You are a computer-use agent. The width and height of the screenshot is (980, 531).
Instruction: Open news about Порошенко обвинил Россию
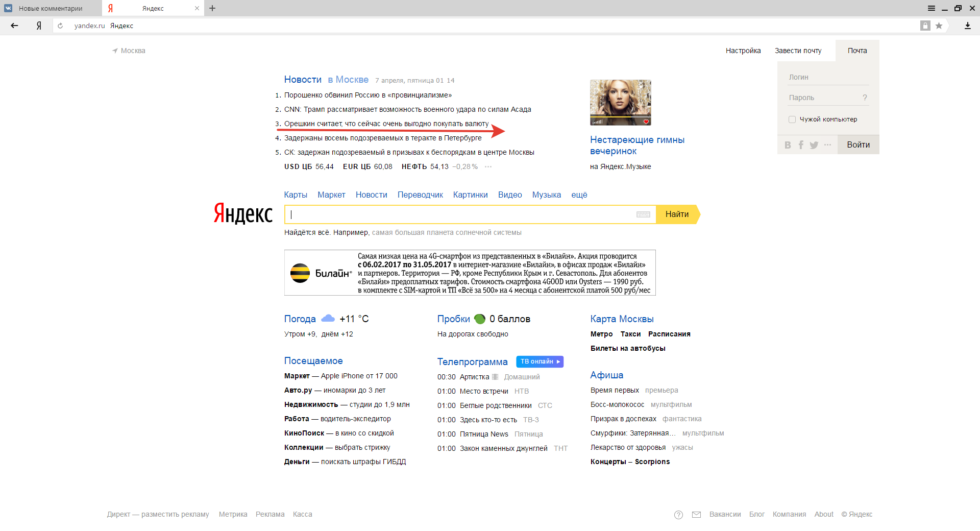[368, 95]
